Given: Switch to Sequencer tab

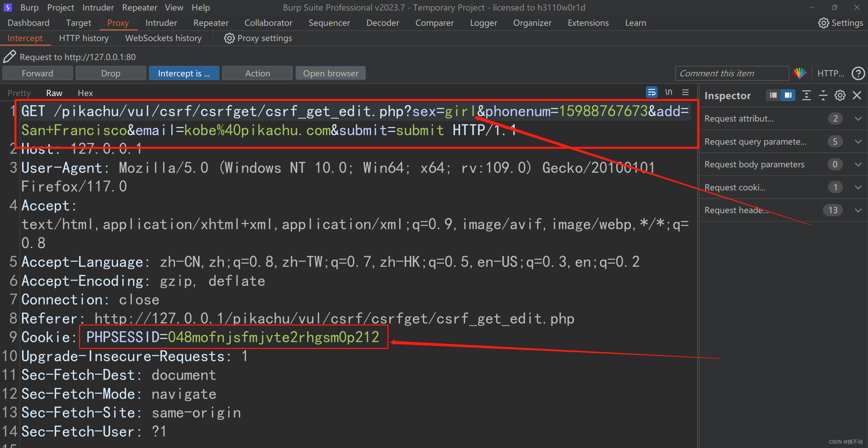Looking at the screenshot, I should pyautogui.click(x=329, y=23).
